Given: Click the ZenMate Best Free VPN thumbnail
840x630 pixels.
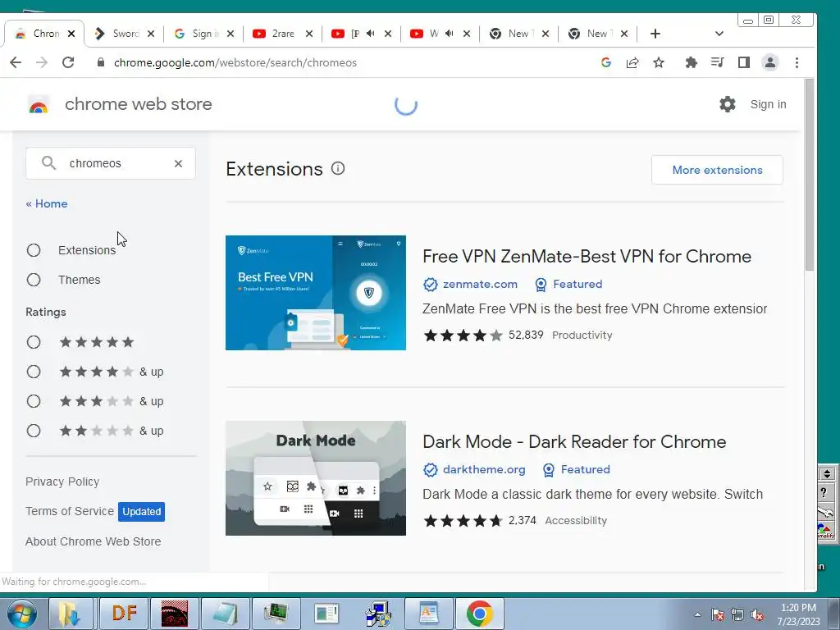Looking at the screenshot, I should coord(316,293).
